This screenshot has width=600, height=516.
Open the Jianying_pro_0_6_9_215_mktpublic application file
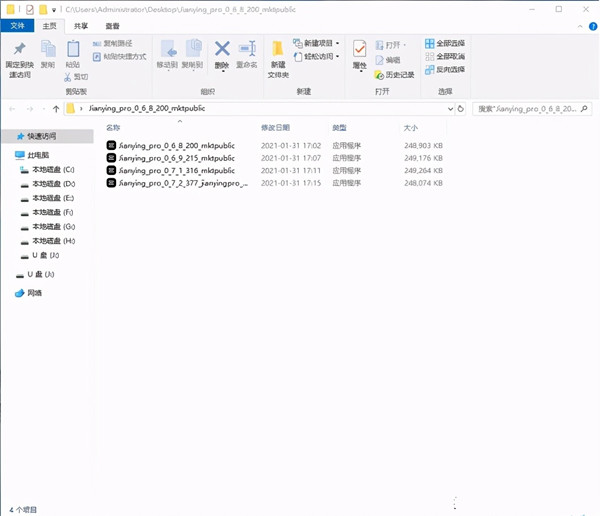(x=176, y=158)
